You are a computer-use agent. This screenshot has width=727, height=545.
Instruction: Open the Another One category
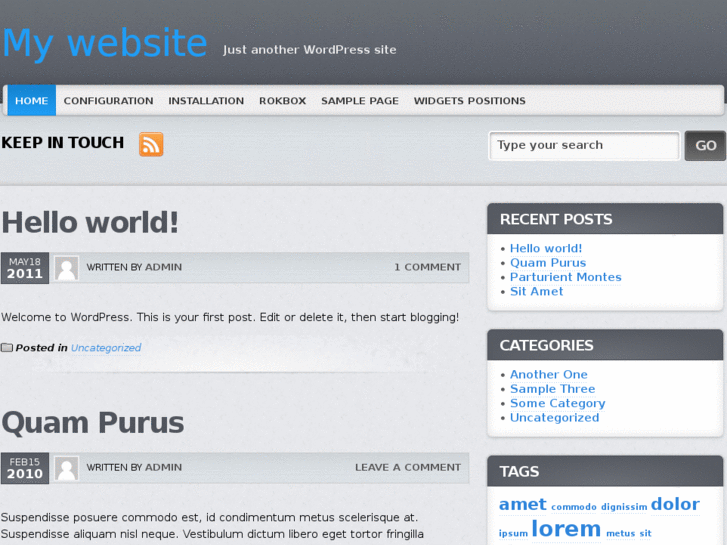(548, 374)
